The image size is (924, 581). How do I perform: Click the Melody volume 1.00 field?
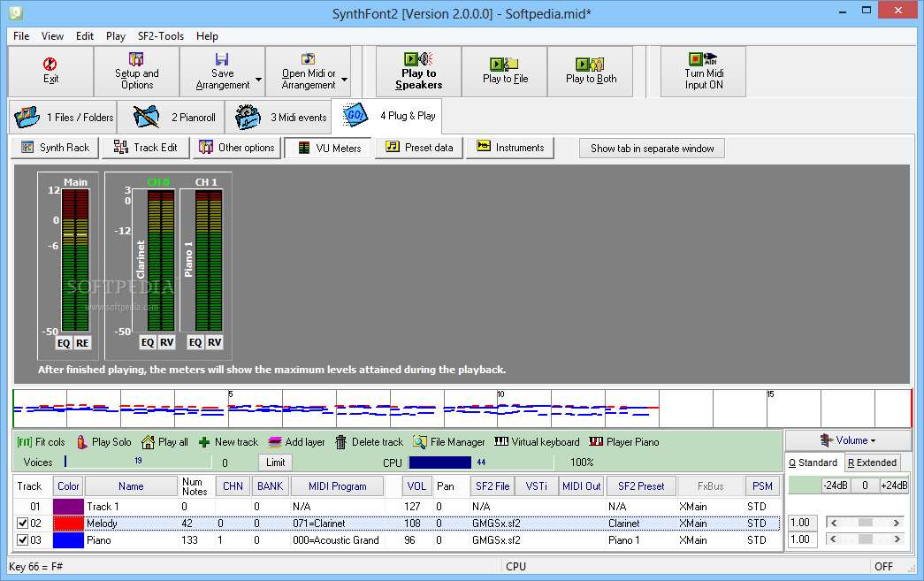(802, 523)
